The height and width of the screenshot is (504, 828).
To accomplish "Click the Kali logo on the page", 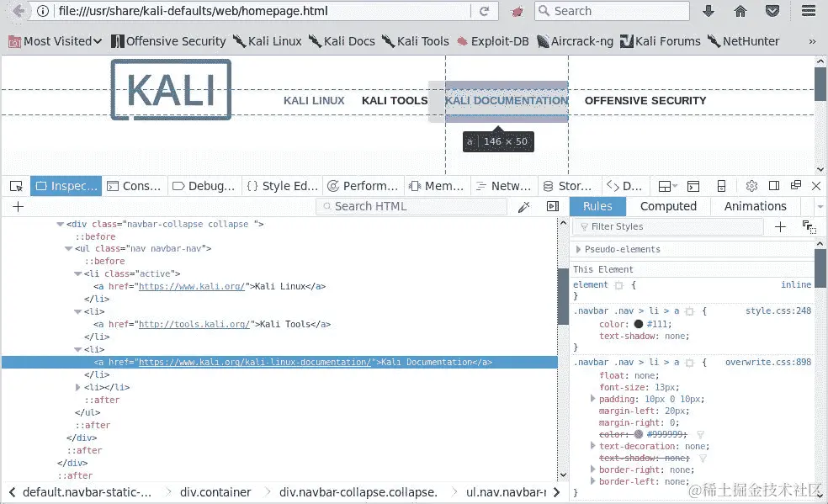I will (171, 90).
